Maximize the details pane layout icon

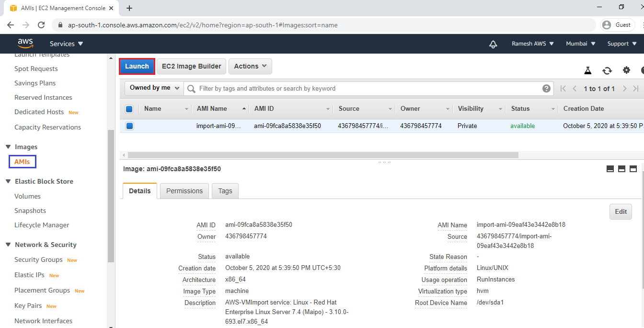pos(633,169)
